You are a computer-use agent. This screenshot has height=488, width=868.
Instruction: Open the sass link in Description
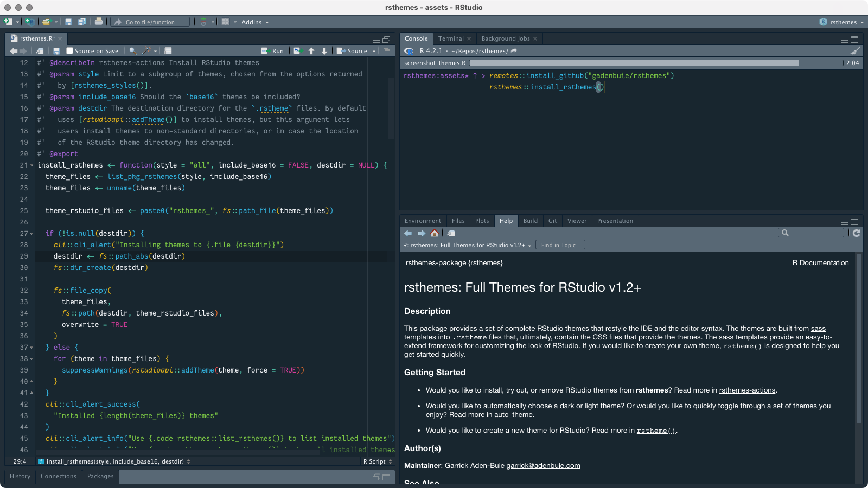818,329
